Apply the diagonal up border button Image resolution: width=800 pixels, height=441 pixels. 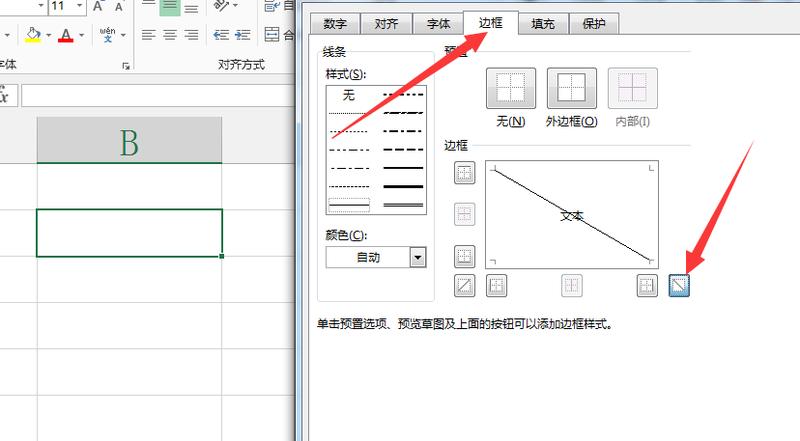click(x=464, y=286)
